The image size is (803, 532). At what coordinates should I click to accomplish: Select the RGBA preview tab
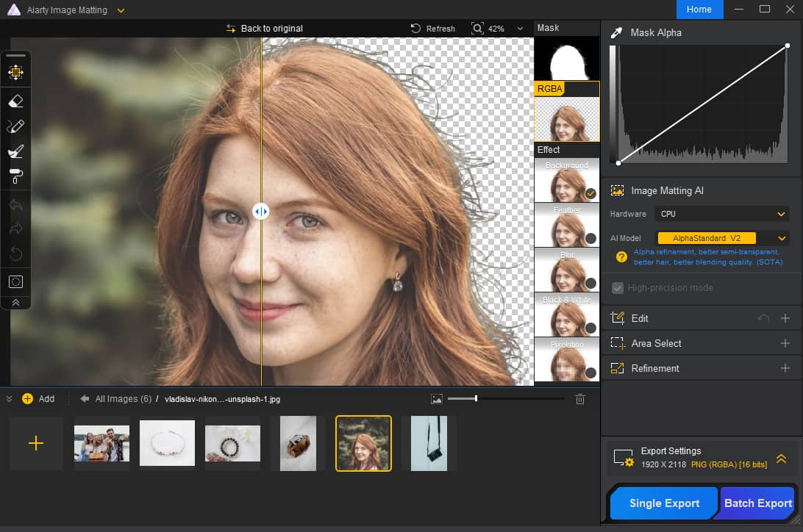[549, 89]
